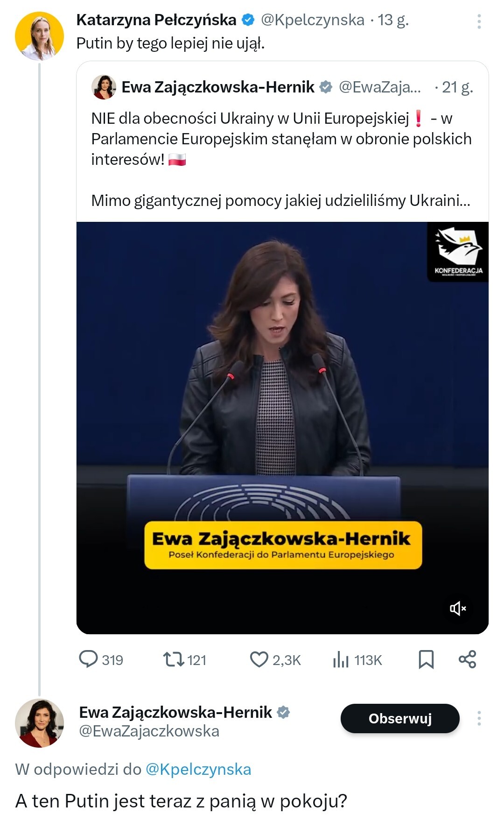Image resolution: width=504 pixels, height=821 pixels.
Task: Unmute the video with speaker icon
Action: click(x=458, y=608)
